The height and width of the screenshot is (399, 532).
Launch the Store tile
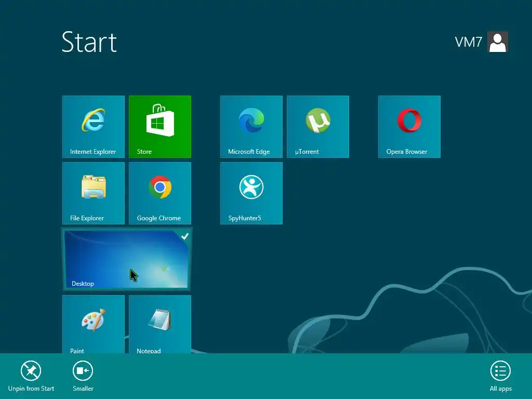pos(160,127)
